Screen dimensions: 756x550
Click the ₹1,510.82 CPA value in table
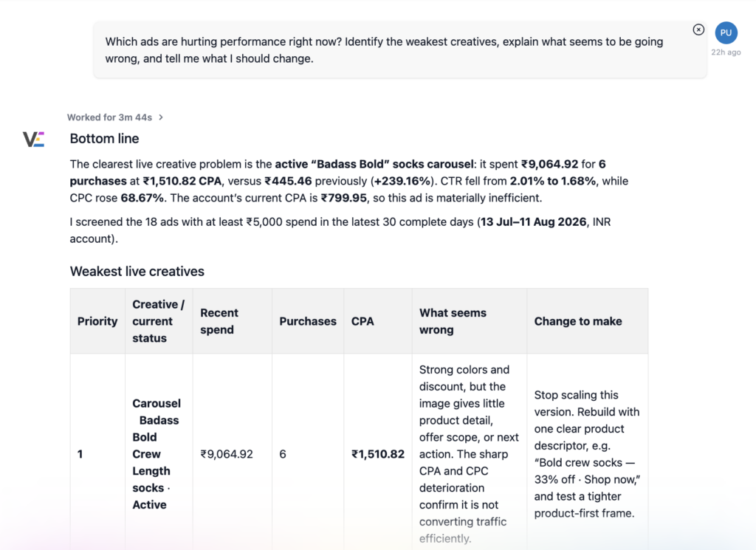[x=377, y=454]
